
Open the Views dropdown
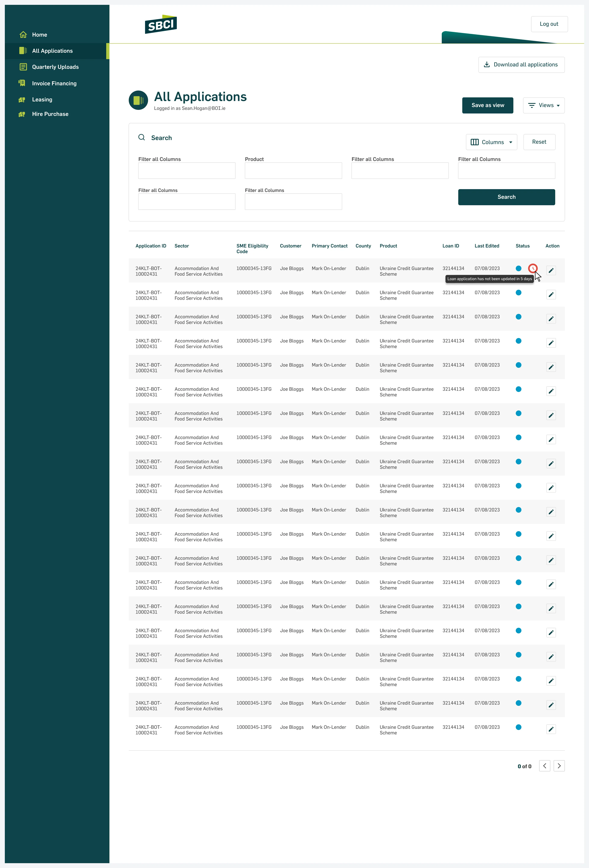pyautogui.click(x=544, y=105)
